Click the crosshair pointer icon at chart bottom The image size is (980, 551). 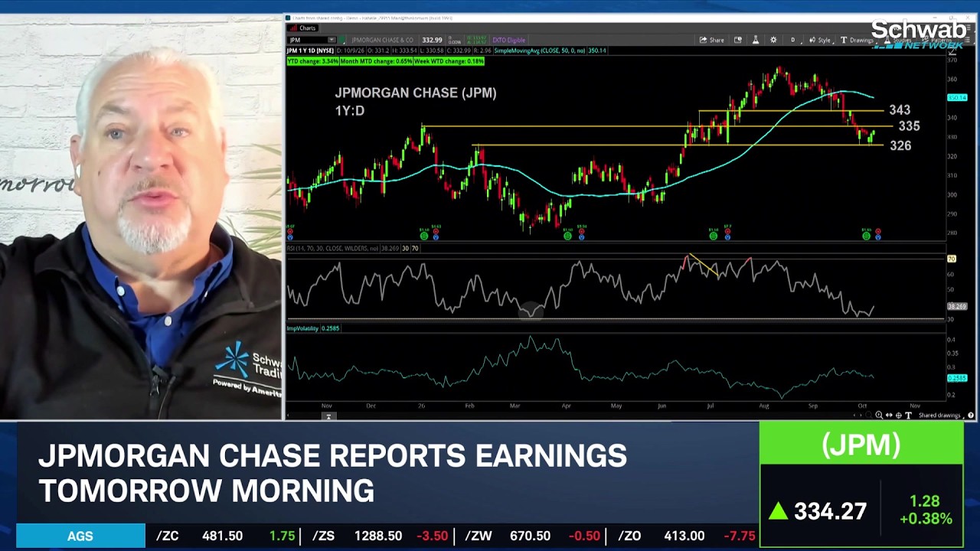click(x=899, y=416)
